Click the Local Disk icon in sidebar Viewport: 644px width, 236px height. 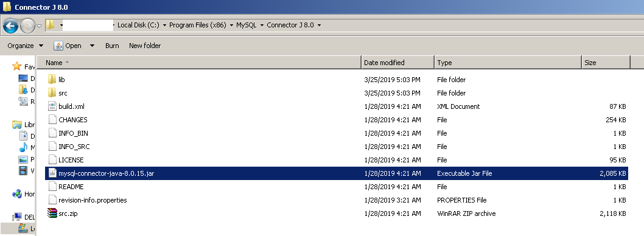[23, 229]
